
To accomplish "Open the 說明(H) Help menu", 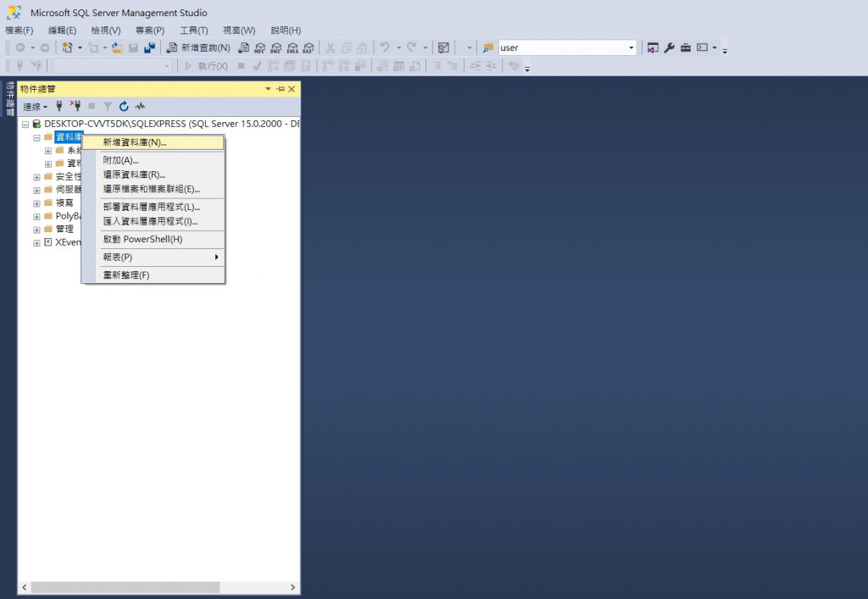I will click(x=286, y=31).
